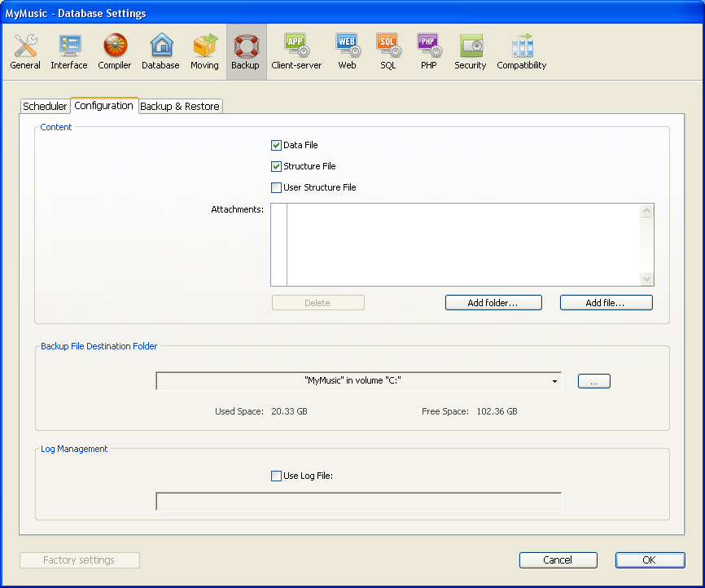705x588 pixels.
Task: Open the Moving settings page
Action: click(x=204, y=52)
